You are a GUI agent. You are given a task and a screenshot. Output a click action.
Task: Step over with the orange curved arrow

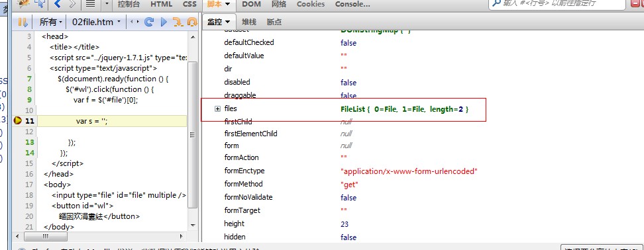click(x=191, y=22)
